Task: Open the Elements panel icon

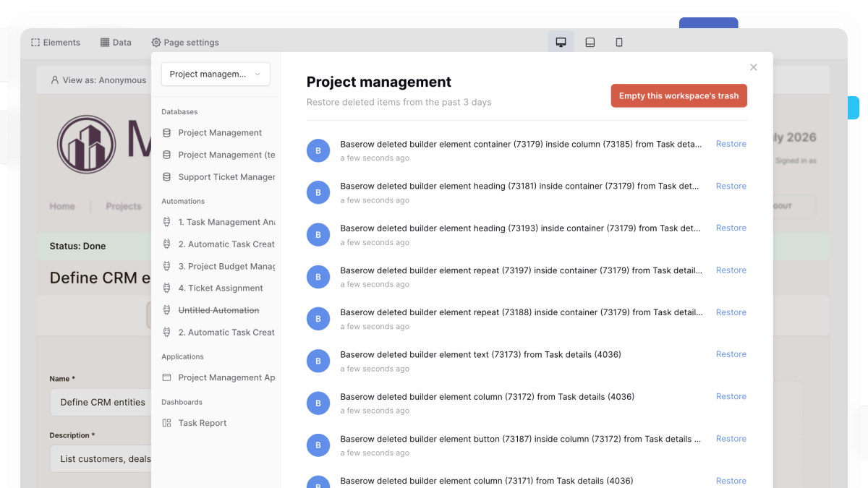Action: (35, 43)
